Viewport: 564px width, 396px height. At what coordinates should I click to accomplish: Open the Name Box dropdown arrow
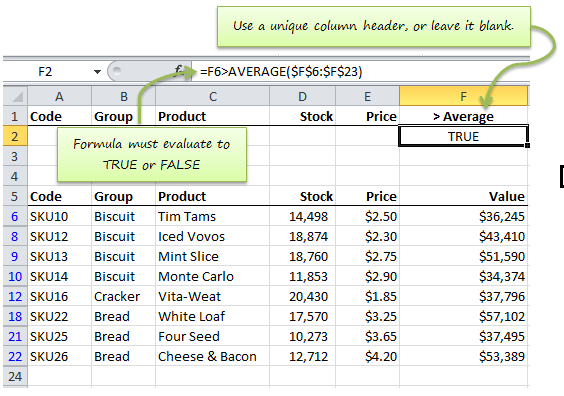[97, 72]
